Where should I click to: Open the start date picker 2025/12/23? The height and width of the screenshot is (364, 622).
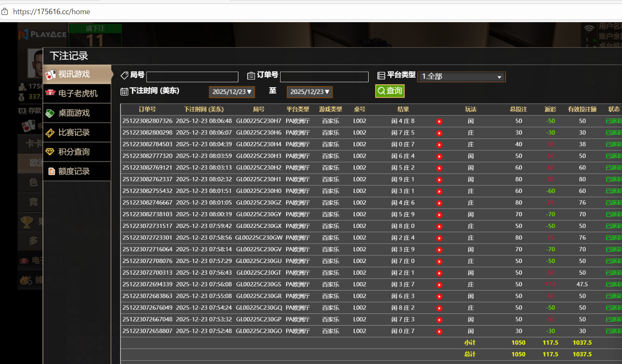(x=232, y=92)
